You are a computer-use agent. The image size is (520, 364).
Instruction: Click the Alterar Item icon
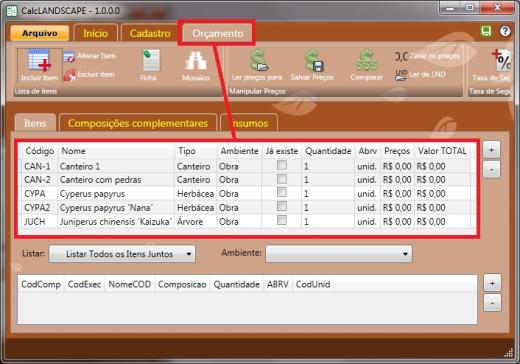[x=69, y=56]
